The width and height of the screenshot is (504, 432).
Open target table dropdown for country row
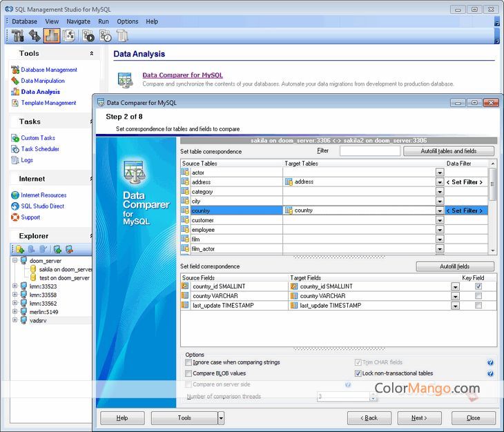(x=440, y=210)
